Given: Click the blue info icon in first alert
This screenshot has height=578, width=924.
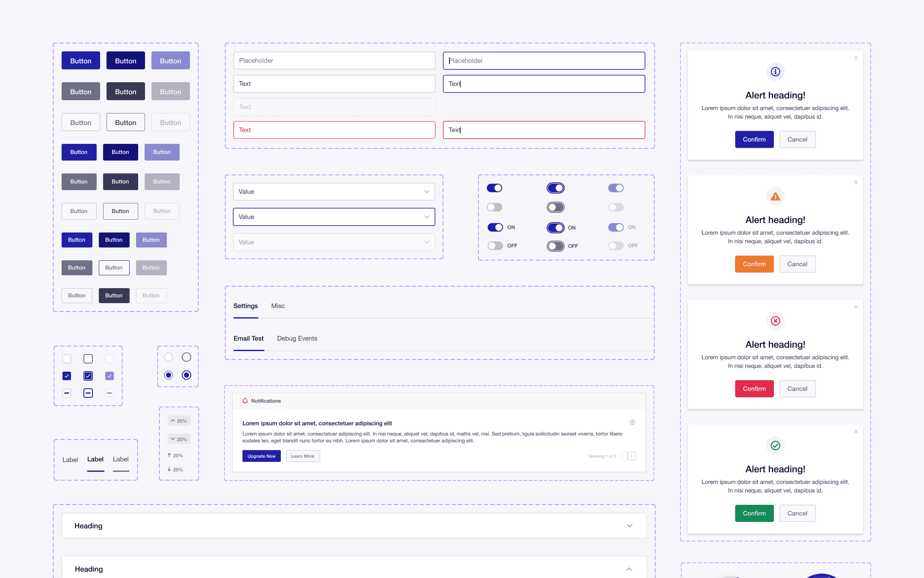Looking at the screenshot, I should tap(775, 72).
